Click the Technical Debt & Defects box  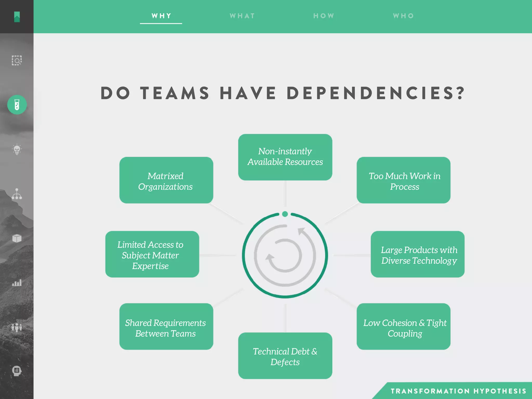[285, 356]
